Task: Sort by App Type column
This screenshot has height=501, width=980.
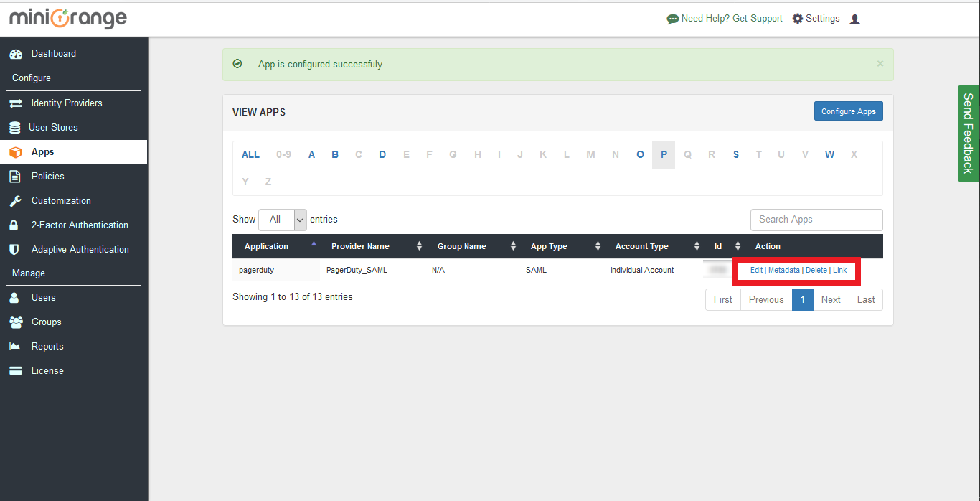Action: coord(562,246)
